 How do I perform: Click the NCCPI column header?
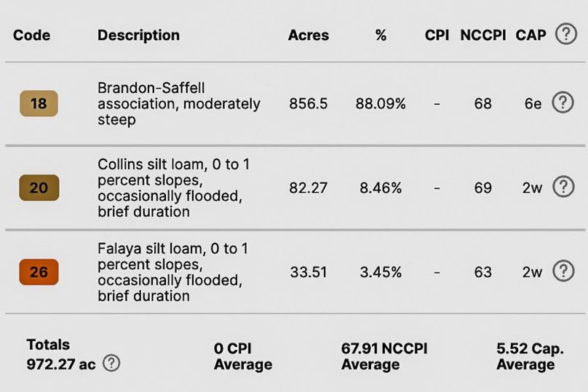pyautogui.click(x=483, y=35)
